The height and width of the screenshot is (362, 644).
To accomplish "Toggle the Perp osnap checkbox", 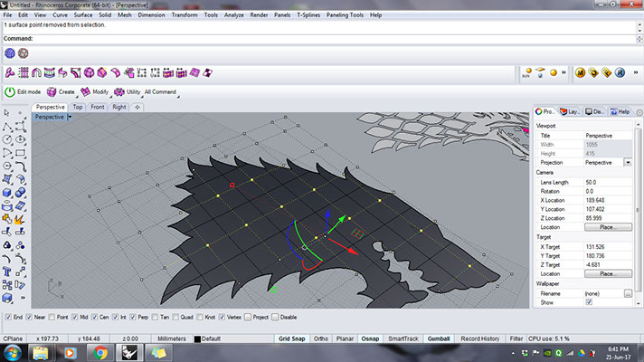I will [133, 318].
